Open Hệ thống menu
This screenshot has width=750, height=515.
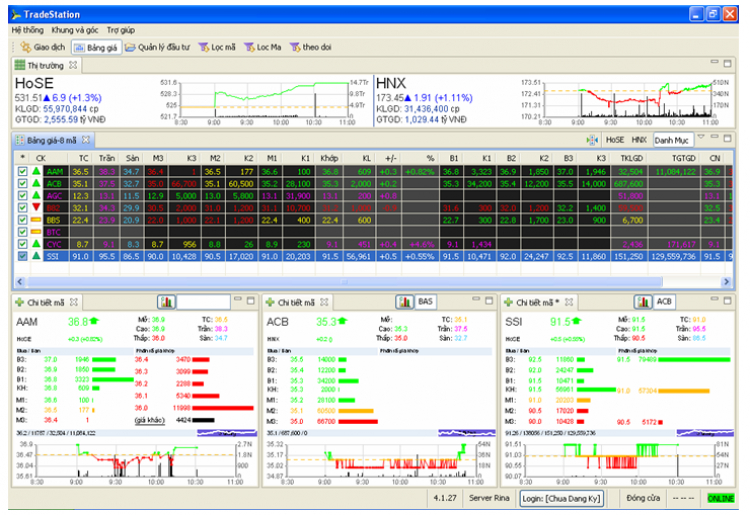click(x=27, y=30)
